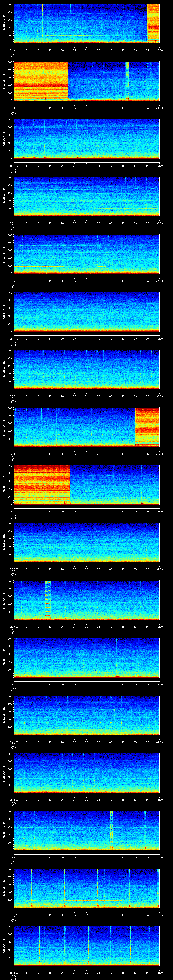
Task: Click the "6:42:00" time axis label
Action: click(13, 800)
